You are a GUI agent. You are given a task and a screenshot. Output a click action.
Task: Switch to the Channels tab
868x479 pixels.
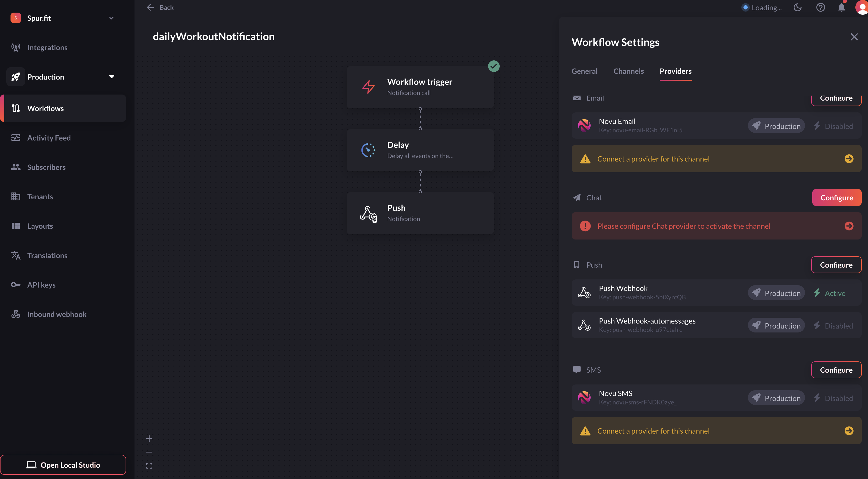[x=628, y=71]
